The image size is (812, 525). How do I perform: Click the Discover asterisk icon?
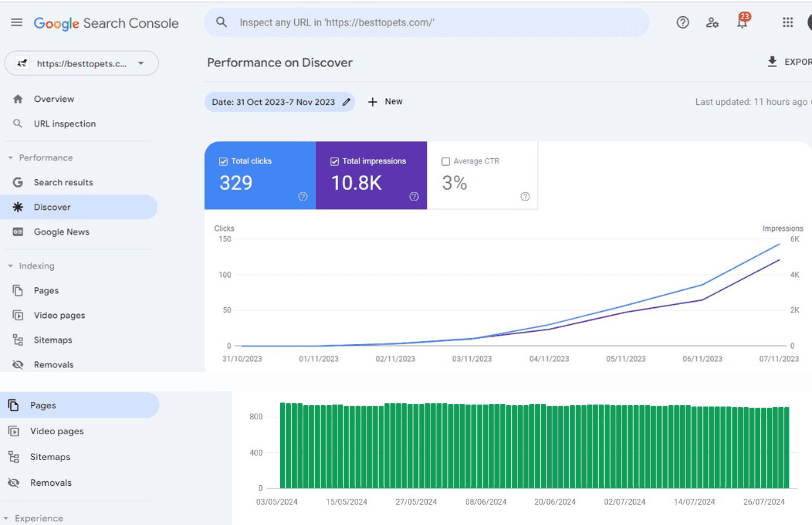coord(18,207)
